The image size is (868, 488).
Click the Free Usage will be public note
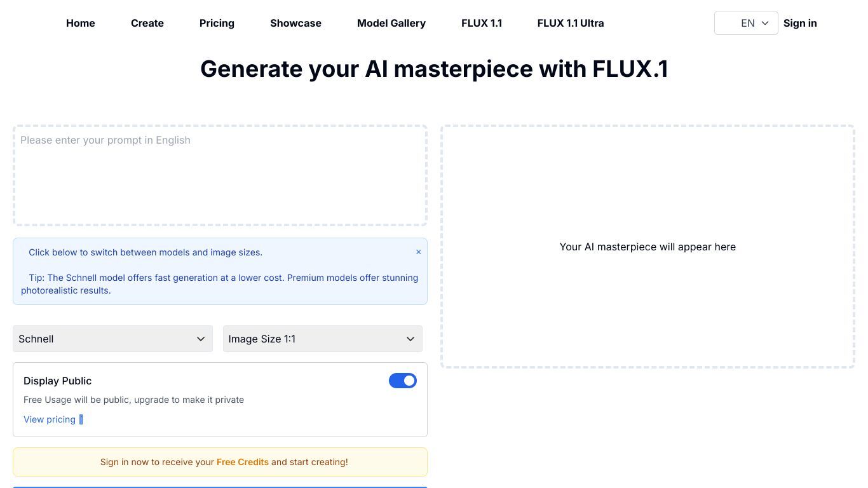coord(133,400)
